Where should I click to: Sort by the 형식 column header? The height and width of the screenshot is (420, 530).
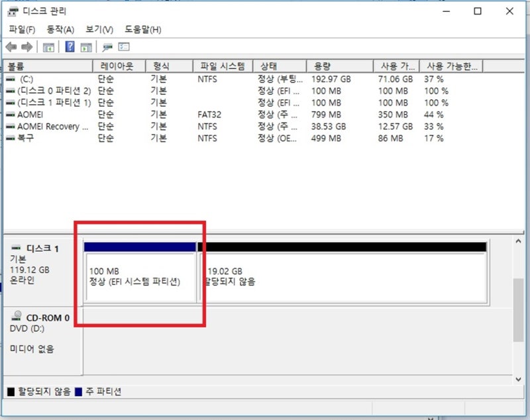[169, 66]
